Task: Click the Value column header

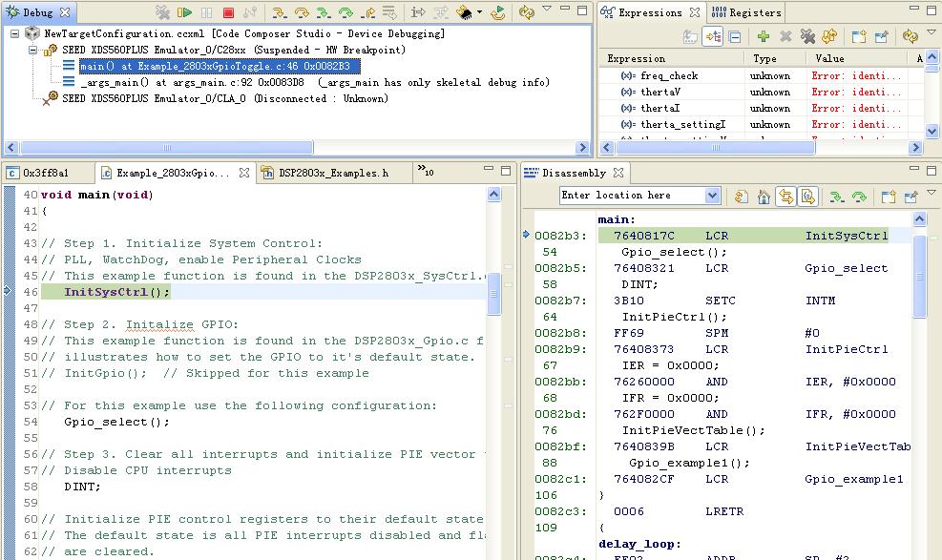Action: pos(856,58)
